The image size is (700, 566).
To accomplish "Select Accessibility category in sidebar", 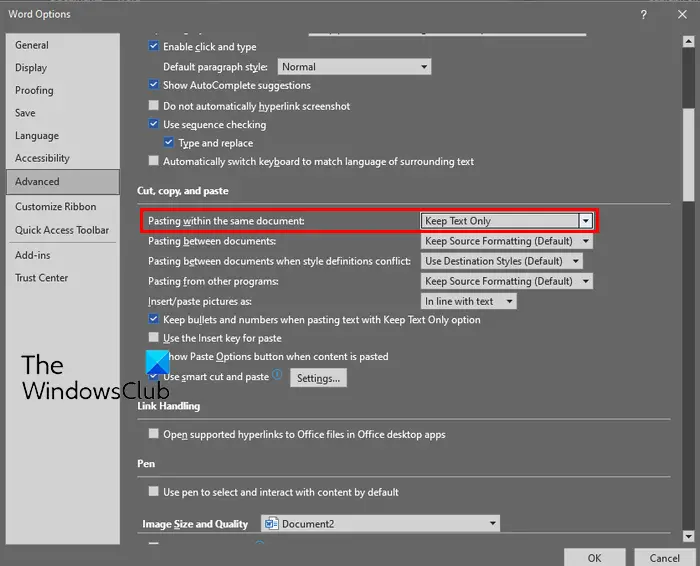I will pos(63,158).
